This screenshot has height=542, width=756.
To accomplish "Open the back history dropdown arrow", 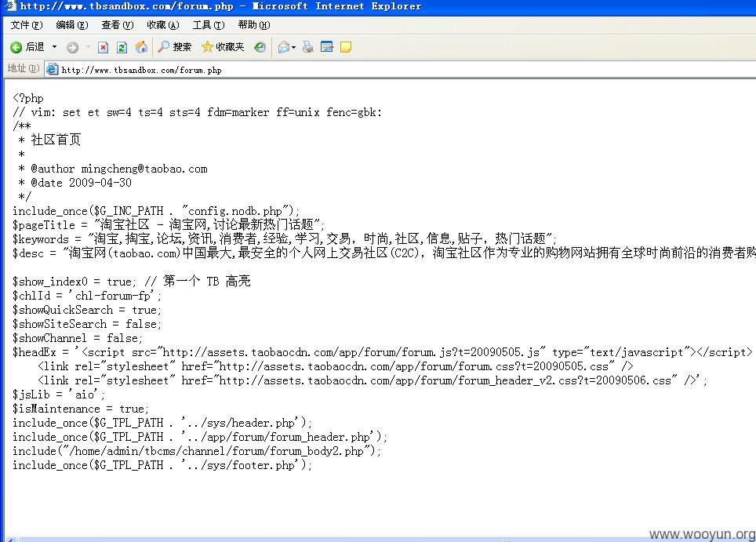I will click(x=54, y=47).
